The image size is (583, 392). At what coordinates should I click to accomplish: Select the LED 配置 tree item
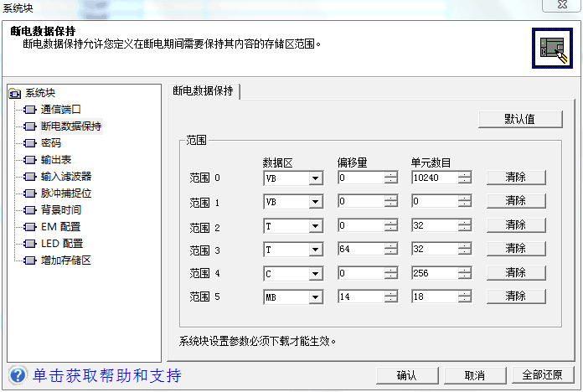tap(61, 244)
